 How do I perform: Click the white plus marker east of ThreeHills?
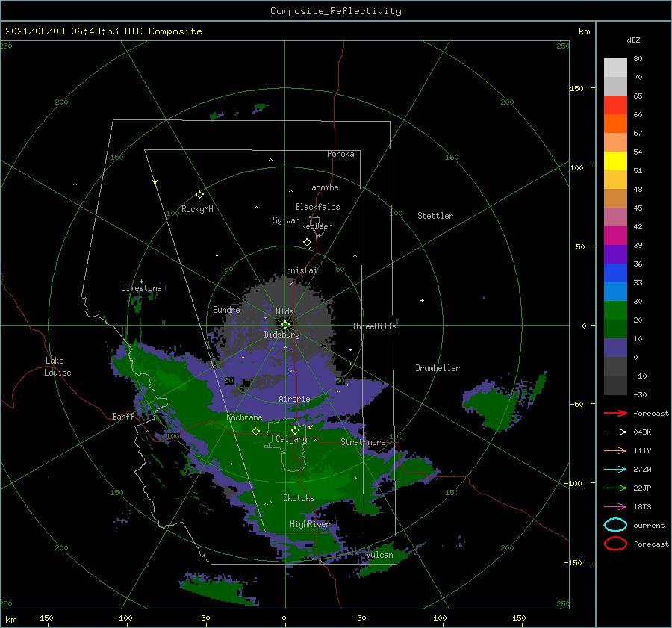[422, 300]
